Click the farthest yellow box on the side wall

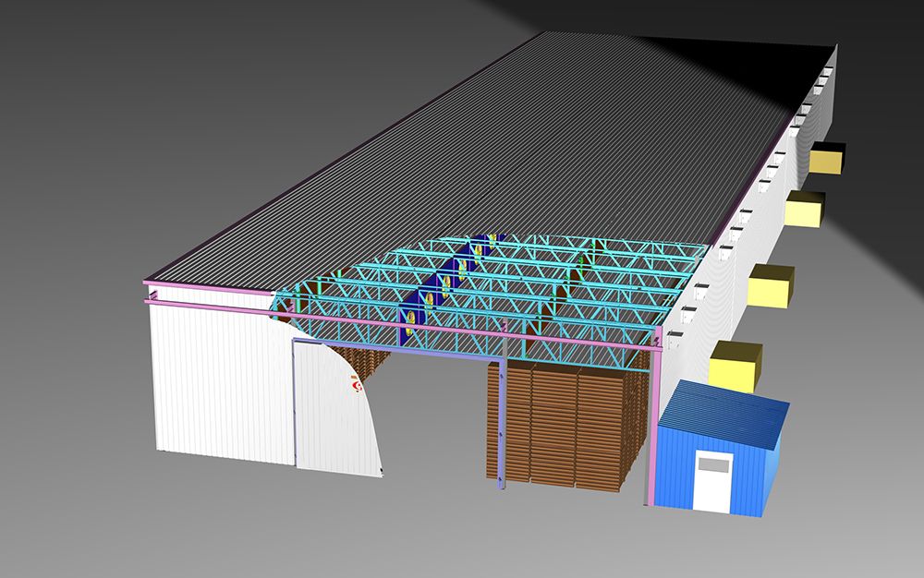click(x=829, y=158)
